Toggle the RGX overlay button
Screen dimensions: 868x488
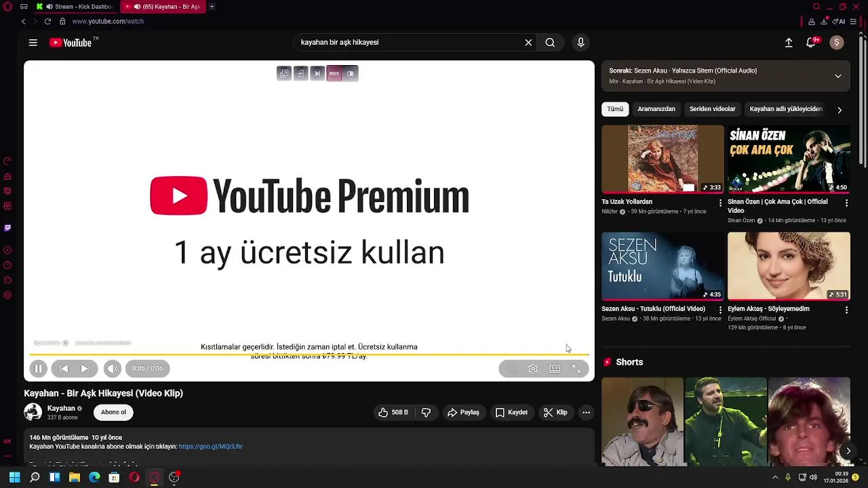click(x=334, y=73)
